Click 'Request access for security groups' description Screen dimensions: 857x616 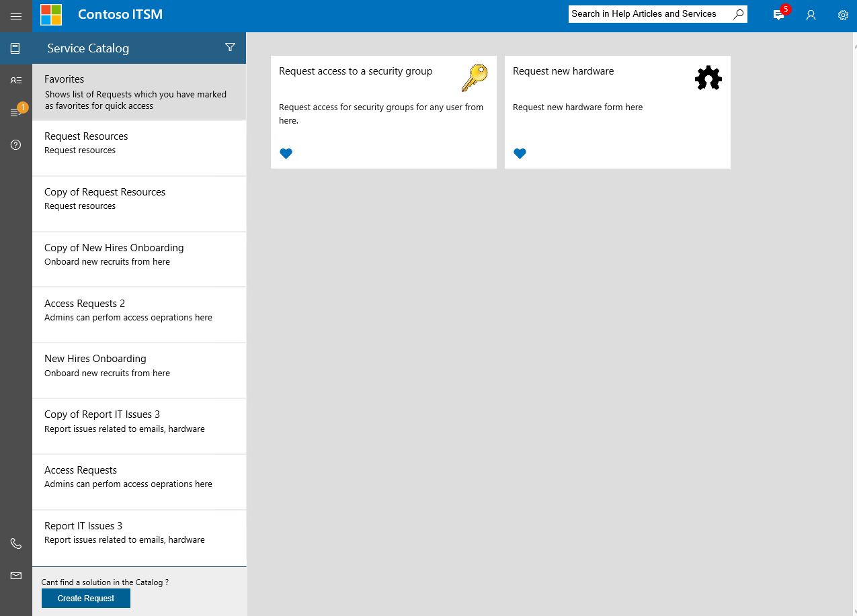pos(381,114)
